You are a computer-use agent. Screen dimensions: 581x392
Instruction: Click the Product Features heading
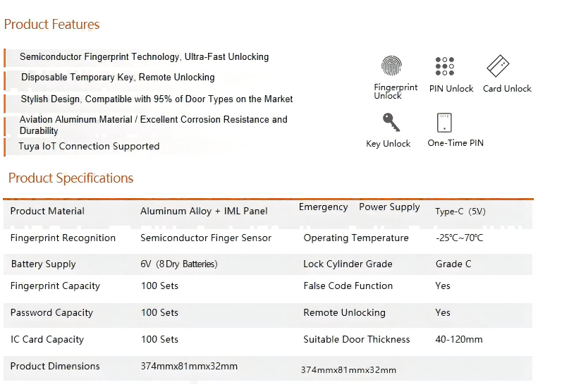[x=51, y=25]
